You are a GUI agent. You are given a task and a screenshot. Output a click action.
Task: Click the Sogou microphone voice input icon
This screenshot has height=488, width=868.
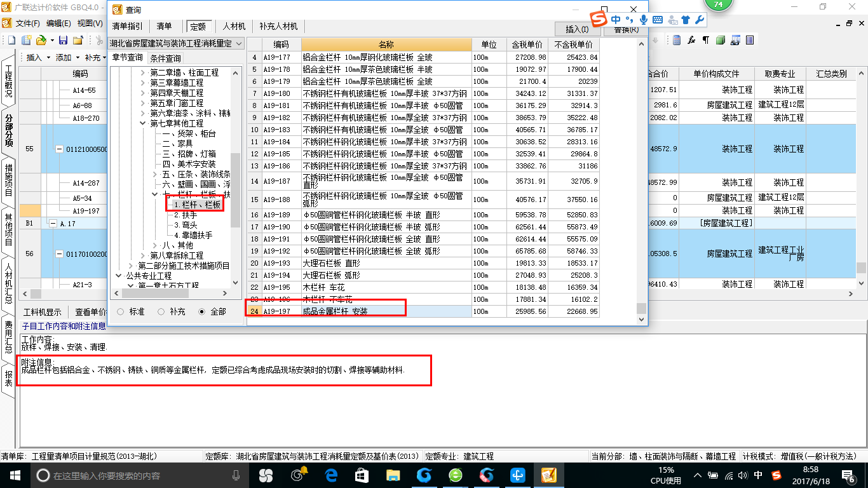[x=644, y=20]
